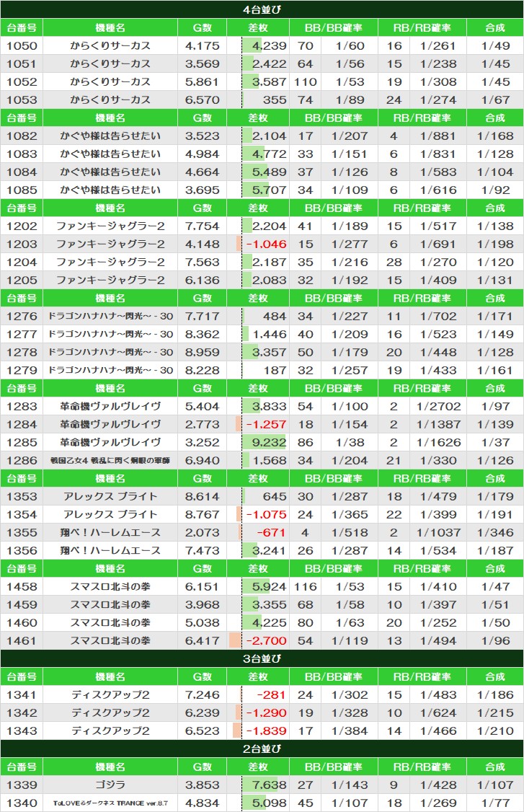Select machine number 1353
The width and height of the screenshot is (524, 812).
coord(22,496)
